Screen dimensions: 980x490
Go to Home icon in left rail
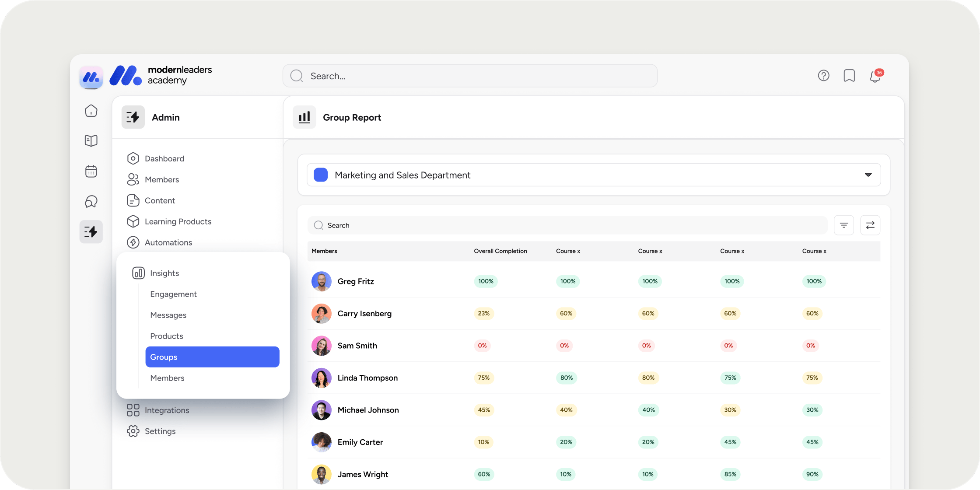(91, 111)
